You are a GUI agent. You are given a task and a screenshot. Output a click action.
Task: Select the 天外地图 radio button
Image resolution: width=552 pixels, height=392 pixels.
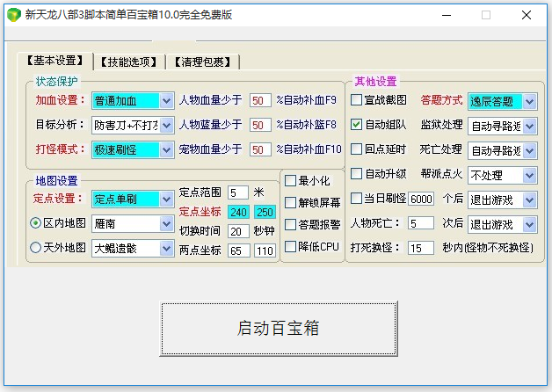point(36,248)
